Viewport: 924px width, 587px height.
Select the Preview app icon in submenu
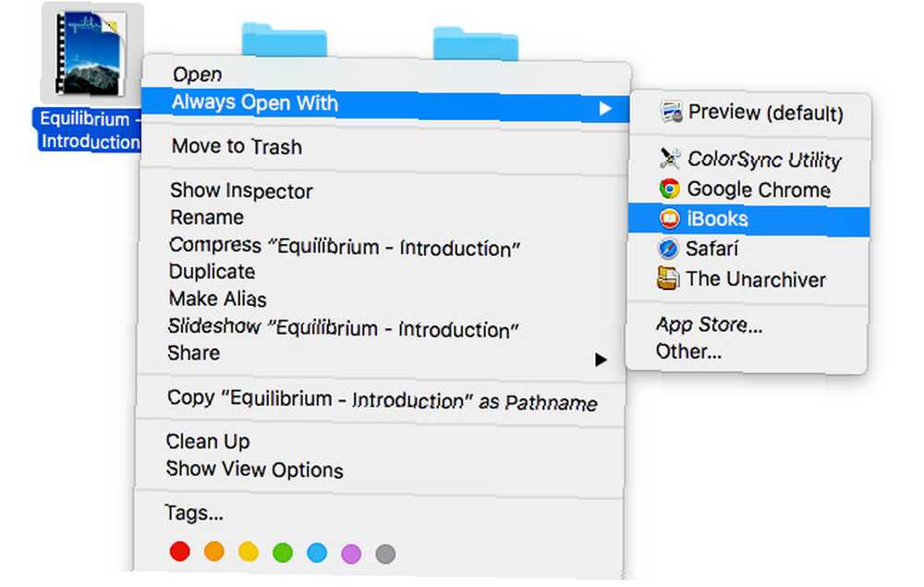[672, 112]
